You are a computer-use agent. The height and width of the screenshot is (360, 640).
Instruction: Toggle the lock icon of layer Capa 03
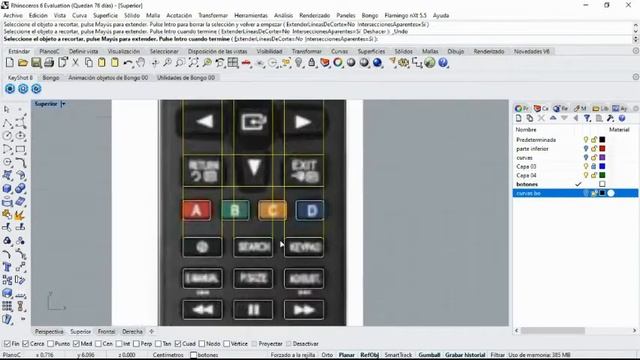point(594,167)
